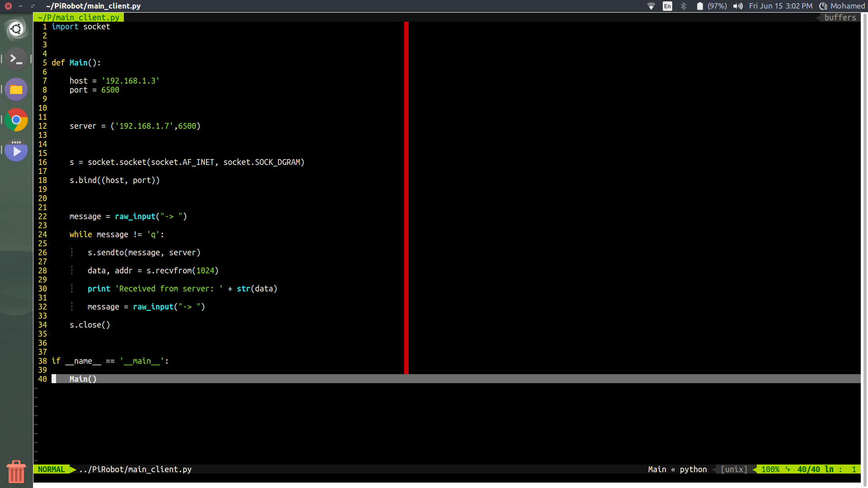The image size is (868, 488).
Task: Click Main() call on line 40
Action: point(83,379)
